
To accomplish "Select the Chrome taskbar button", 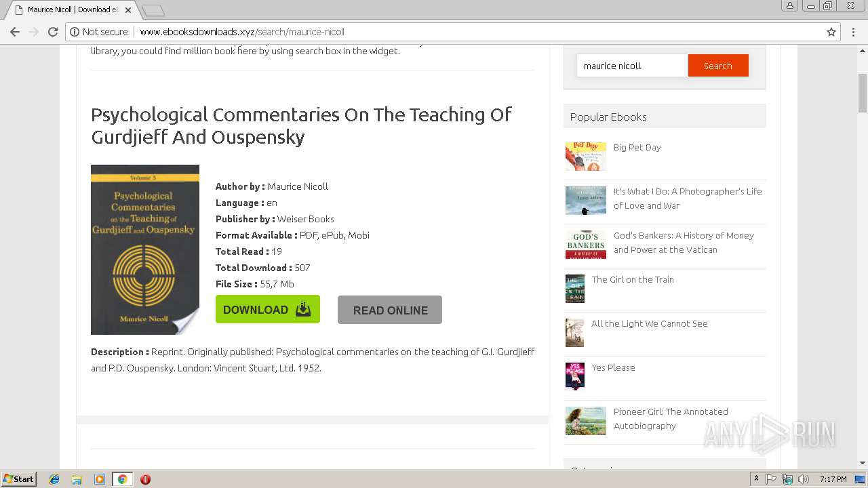I will point(122,479).
